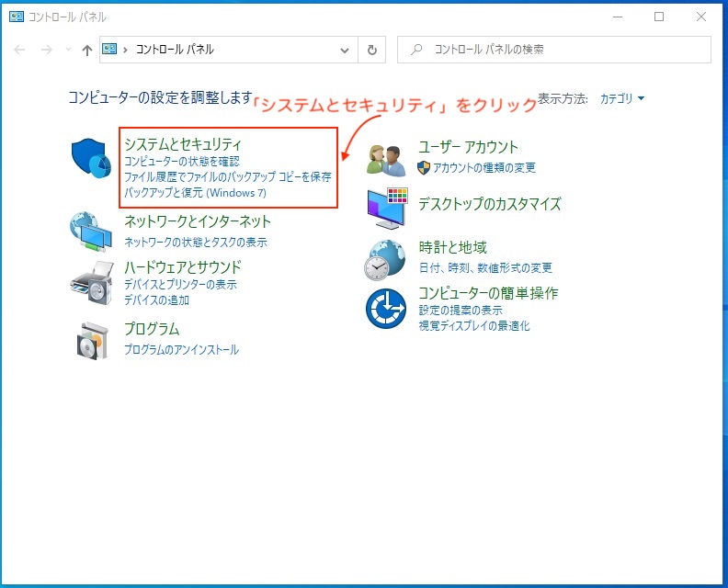This screenshot has height=588, width=728.
Task: Close the Control Panel window
Action: coord(701,17)
